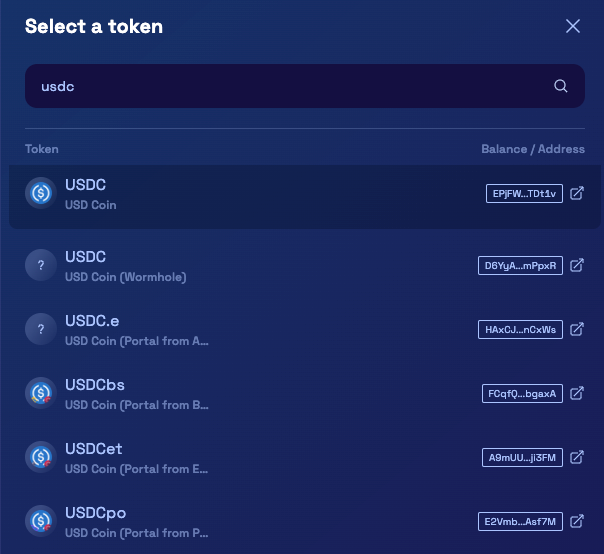The image size is (604, 554).
Task: Click the E2Vmb...Asf7M address badge
Action: coord(520,521)
